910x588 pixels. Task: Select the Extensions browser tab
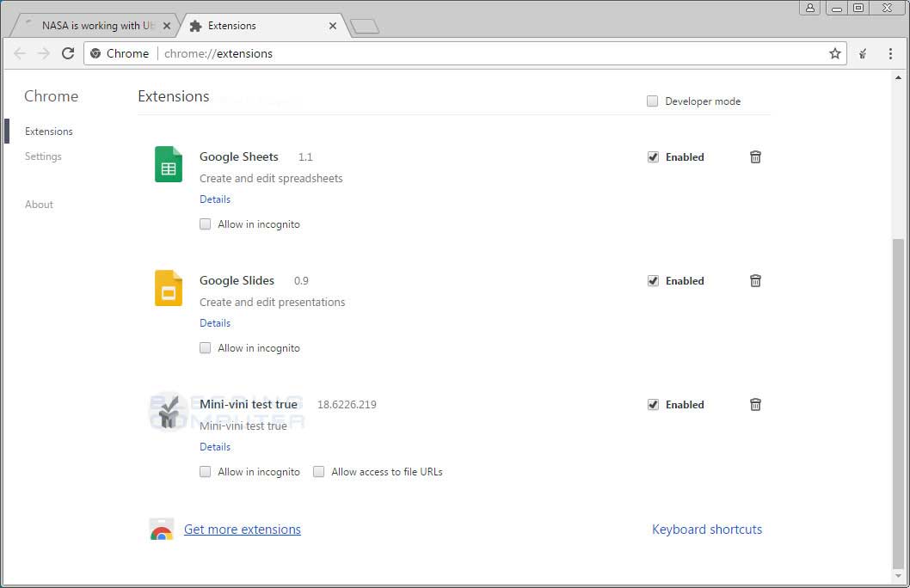point(264,26)
